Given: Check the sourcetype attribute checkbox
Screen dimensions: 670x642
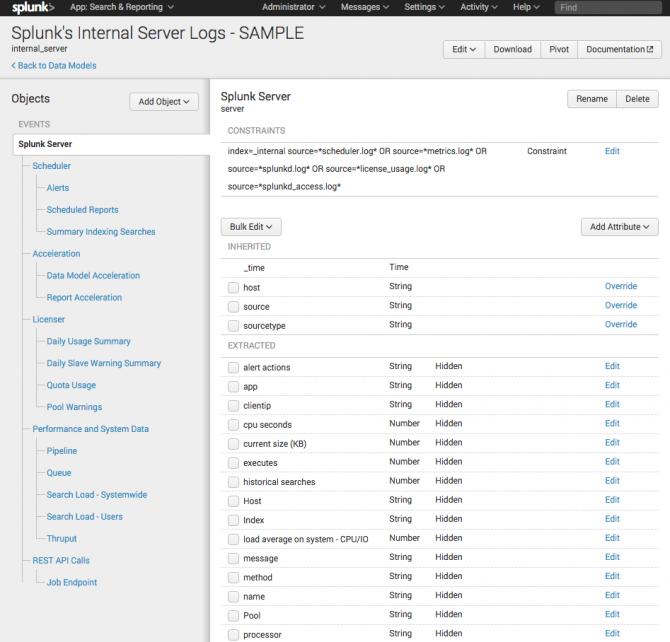Looking at the screenshot, I should (233, 326).
